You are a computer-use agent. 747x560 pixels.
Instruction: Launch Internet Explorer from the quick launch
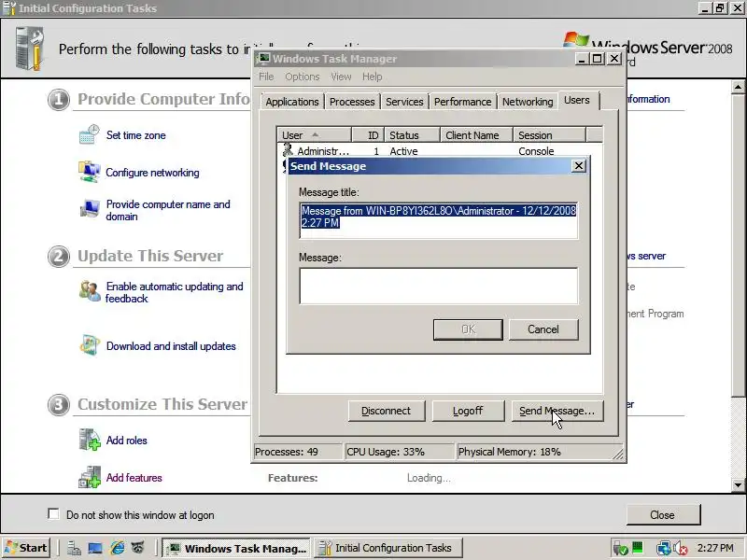point(118,548)
